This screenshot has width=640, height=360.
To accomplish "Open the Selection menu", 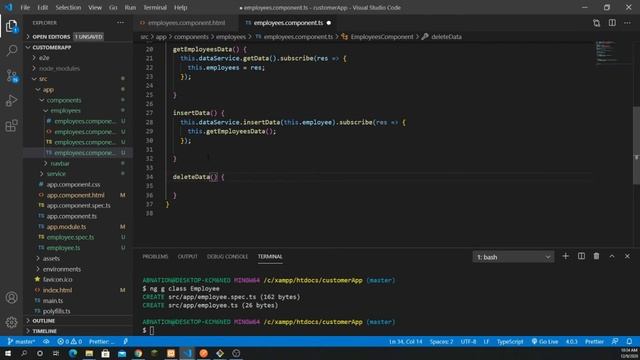I will click(x=68, y=7).
